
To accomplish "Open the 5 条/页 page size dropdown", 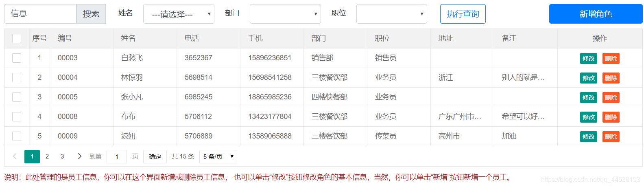I will pos(218,156).
